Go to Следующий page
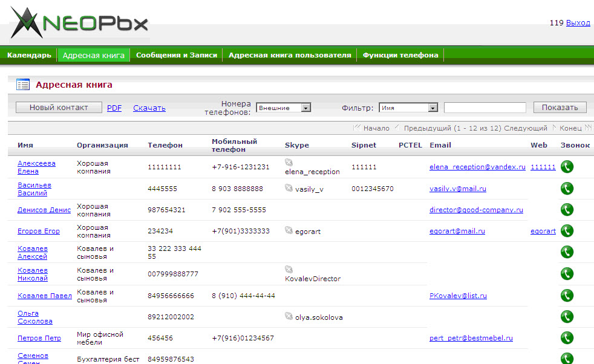Screen dimensions: 594x364 tap(526, 128)
